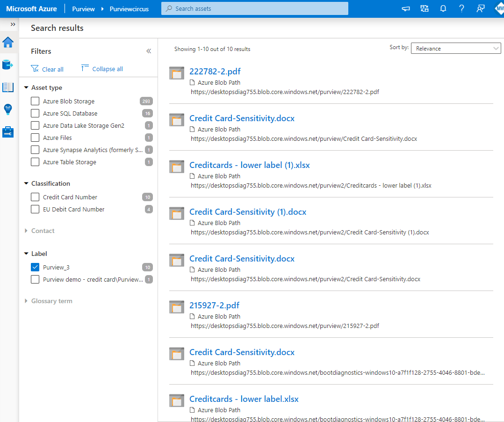Open the Insights lightbulb sidebar icon

click(8, 109)
